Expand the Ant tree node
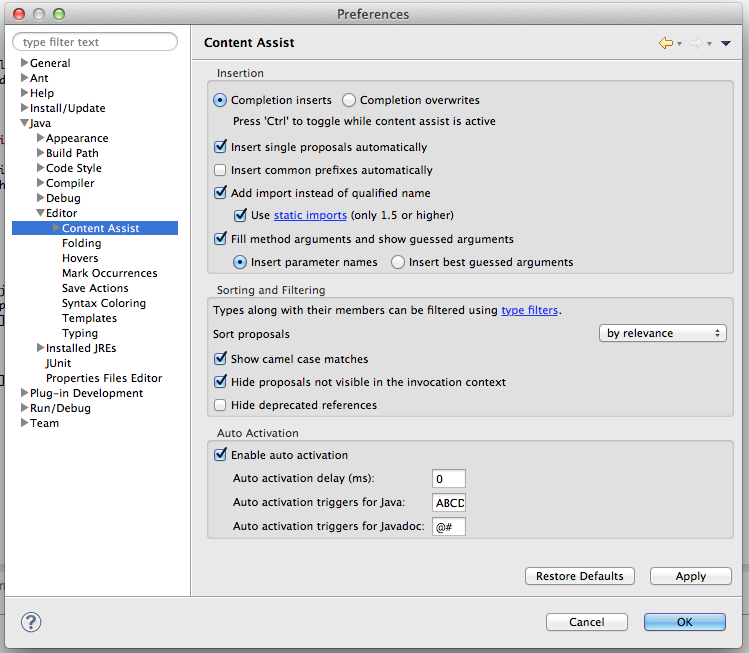The image size is (749, 653). coord(24,77)
